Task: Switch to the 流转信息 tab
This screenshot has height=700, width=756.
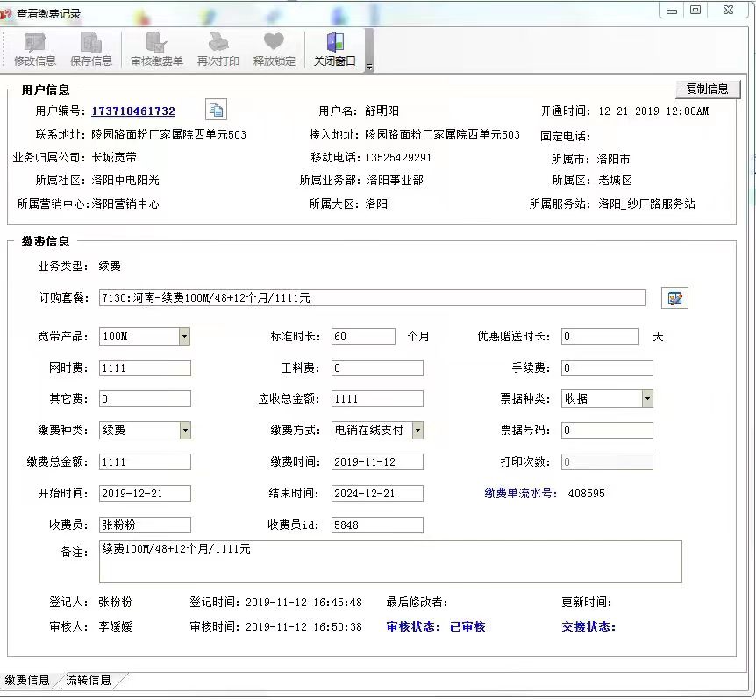Action: pyautogui.click(x=89, y=680)
